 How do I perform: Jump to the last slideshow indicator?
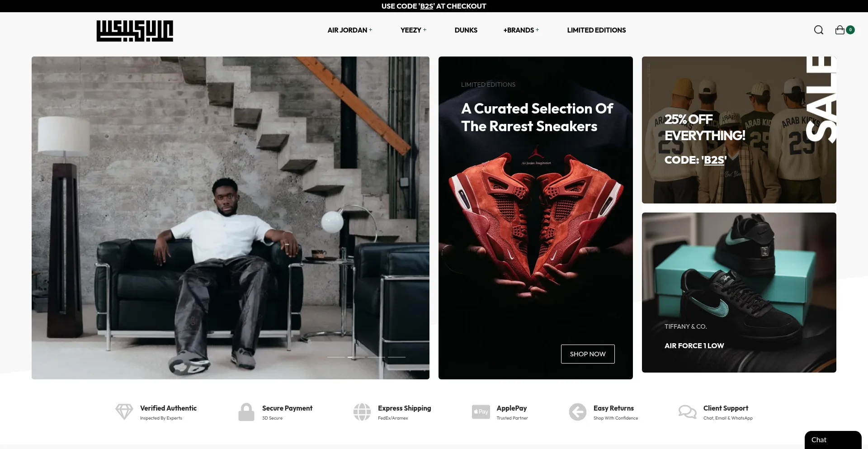pyautogui.click(x=396, y=357)
